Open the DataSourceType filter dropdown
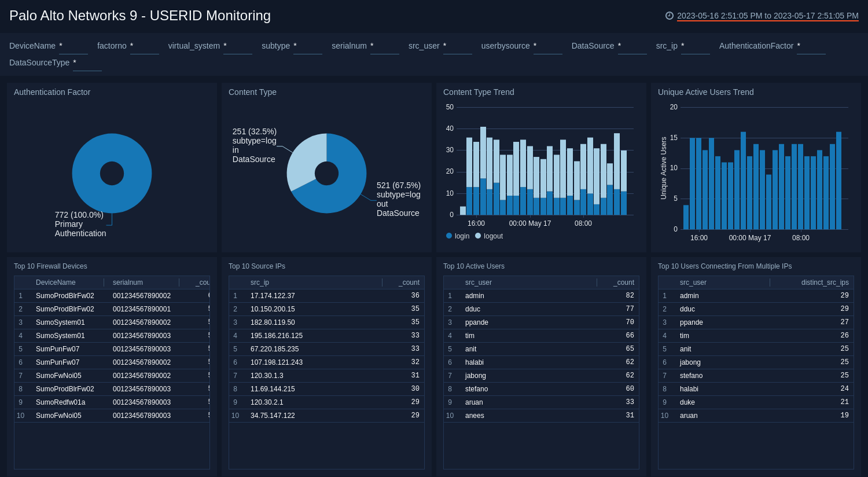Viewport: 868px width, 477px height. tap(87, 65)
